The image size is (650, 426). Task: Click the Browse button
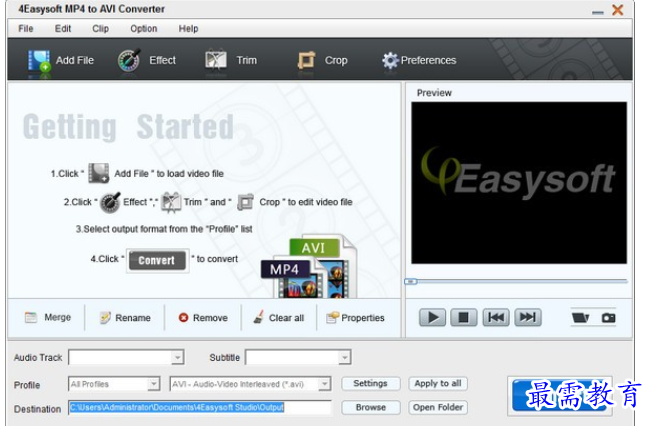[371, 407]
